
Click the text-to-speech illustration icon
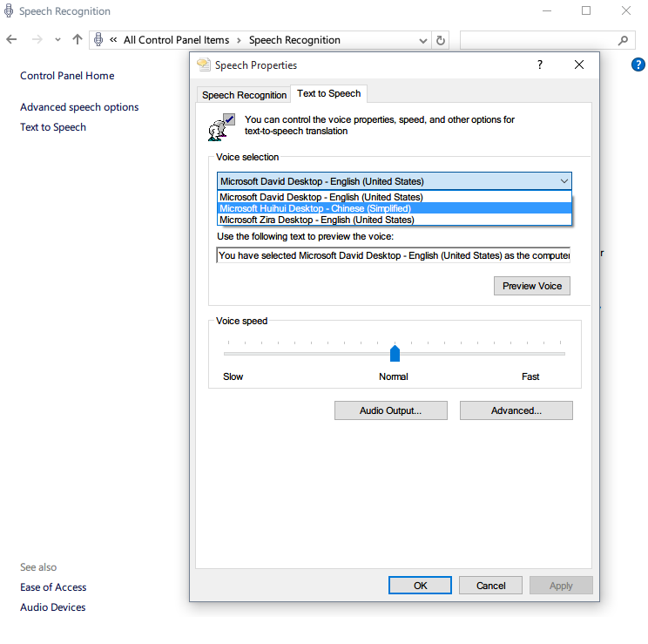point(221,127)
